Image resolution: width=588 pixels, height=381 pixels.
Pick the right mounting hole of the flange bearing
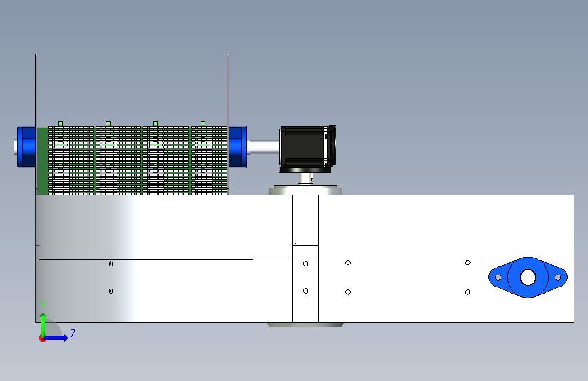[557, 277]
